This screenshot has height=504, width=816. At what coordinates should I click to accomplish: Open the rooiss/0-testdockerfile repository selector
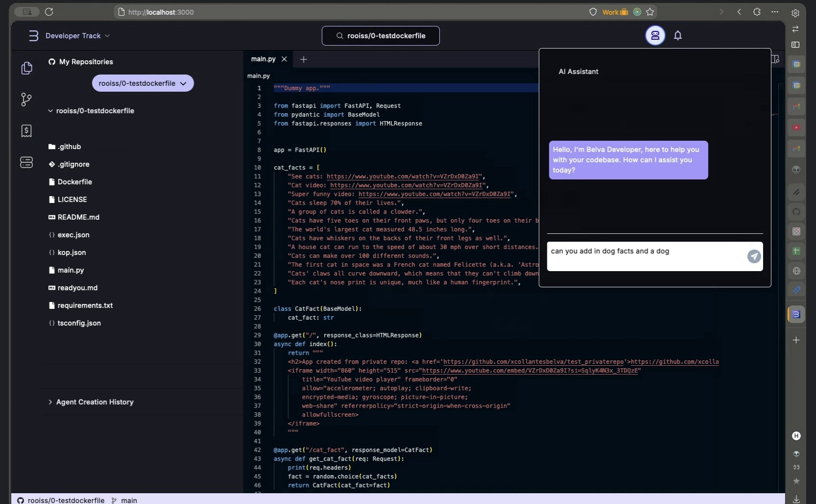tap(143, 83)
